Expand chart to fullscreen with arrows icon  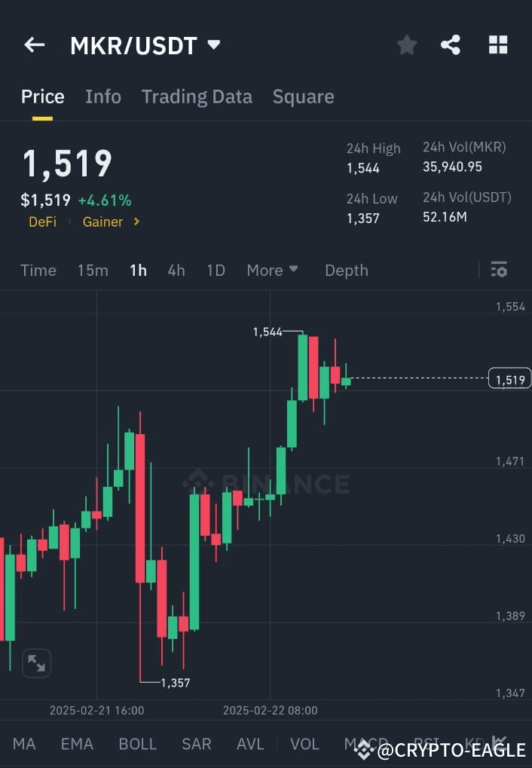(x=36, y=662)
